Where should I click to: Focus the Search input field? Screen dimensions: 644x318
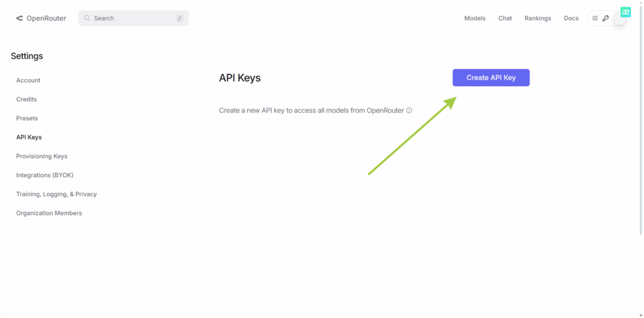tap(132, 18)
